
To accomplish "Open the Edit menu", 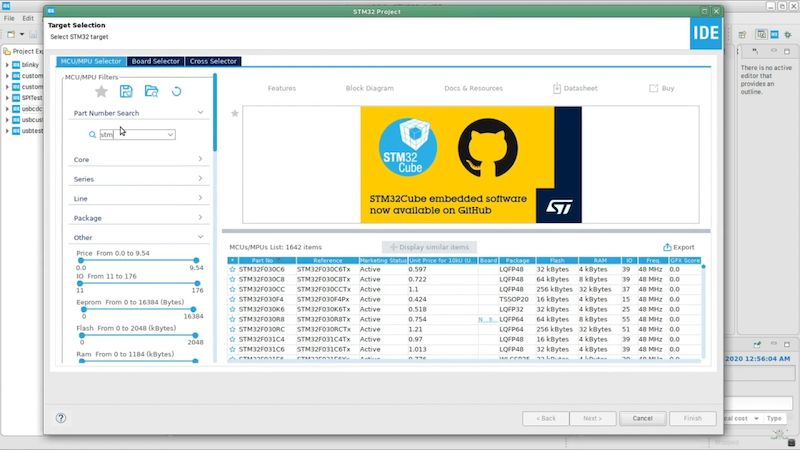I will 28,18.
